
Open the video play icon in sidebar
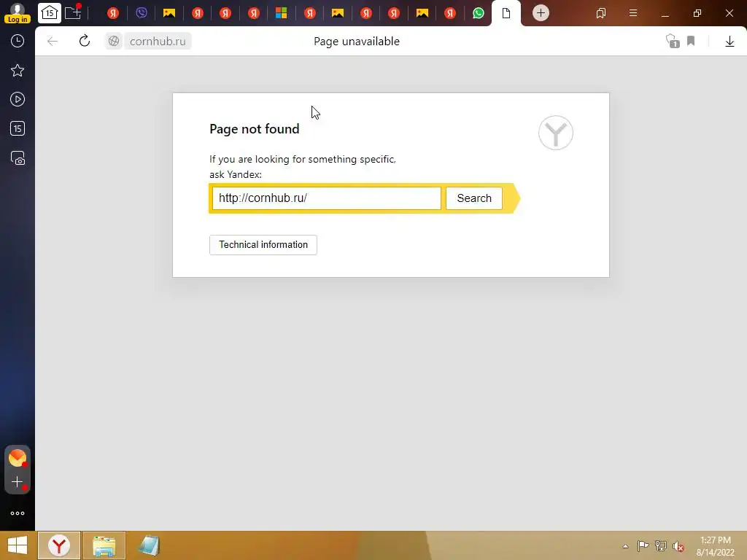click(x=18, y=99)
